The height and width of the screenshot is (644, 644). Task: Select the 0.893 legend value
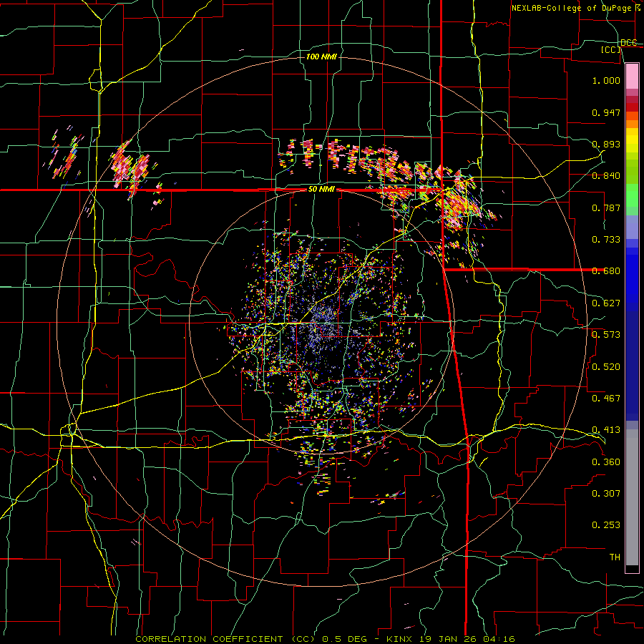[606, 144]
